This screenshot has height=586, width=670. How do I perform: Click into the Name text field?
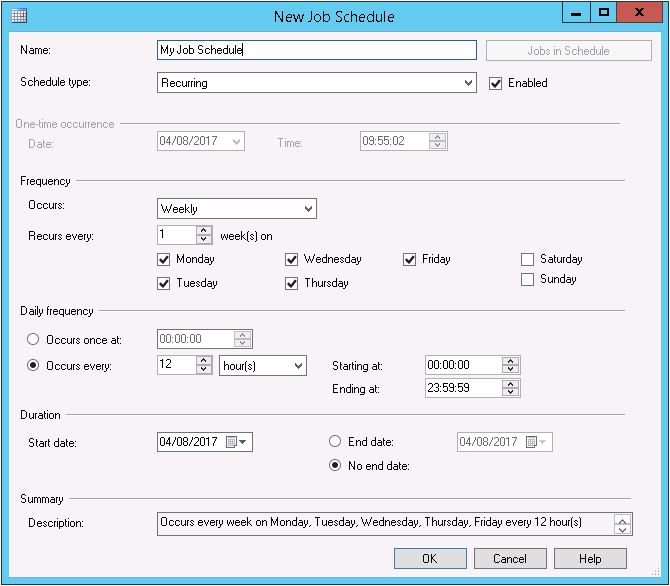click(x=317, y=50)
